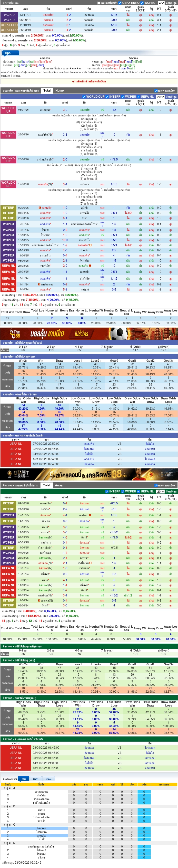Select the Total tab in อิสราเอล past results
This screenshot has height=868, width=178.
point(47,485)
